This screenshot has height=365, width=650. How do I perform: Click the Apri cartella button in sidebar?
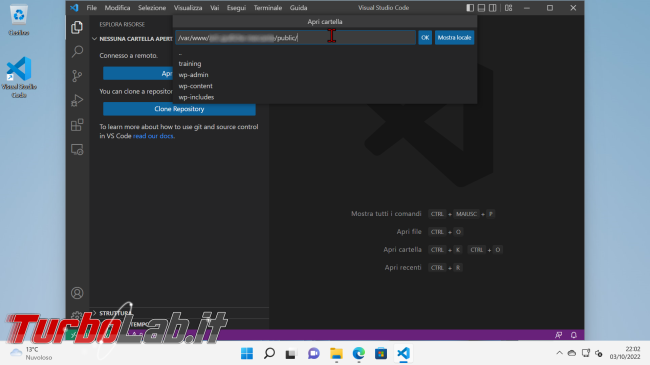[138, 73]
